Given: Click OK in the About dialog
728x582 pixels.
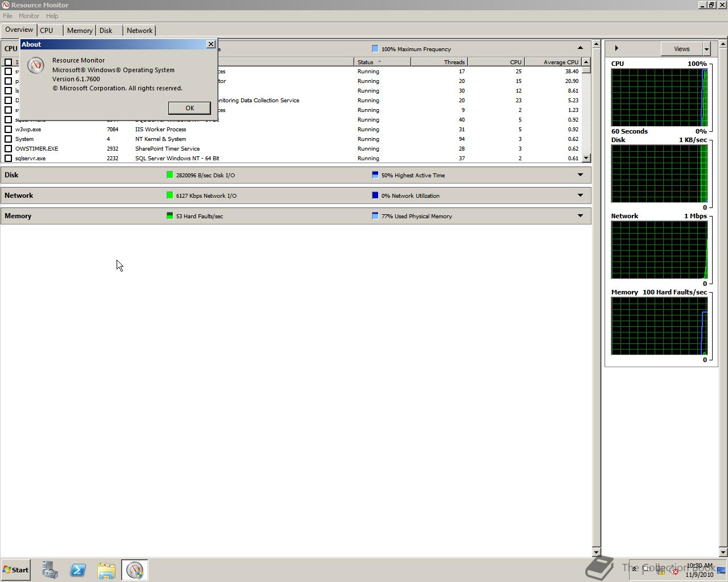Looking at the screenshot, I should (x=189, y=108).
